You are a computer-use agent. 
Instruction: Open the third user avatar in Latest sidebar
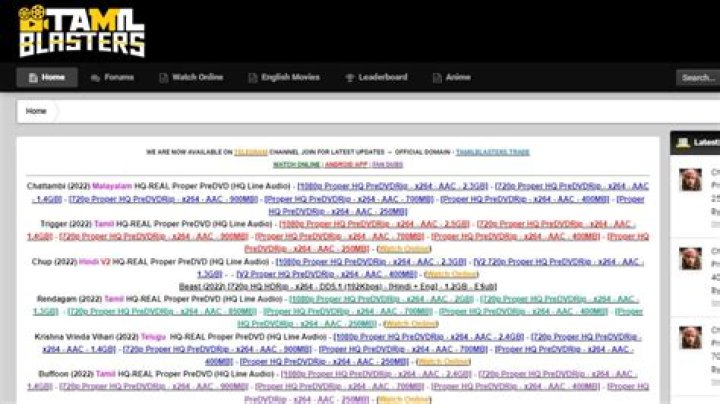point(690,337)
